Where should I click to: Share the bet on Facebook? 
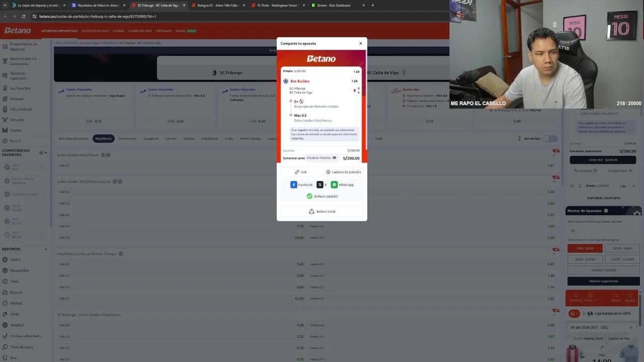[x=301, y=185]
